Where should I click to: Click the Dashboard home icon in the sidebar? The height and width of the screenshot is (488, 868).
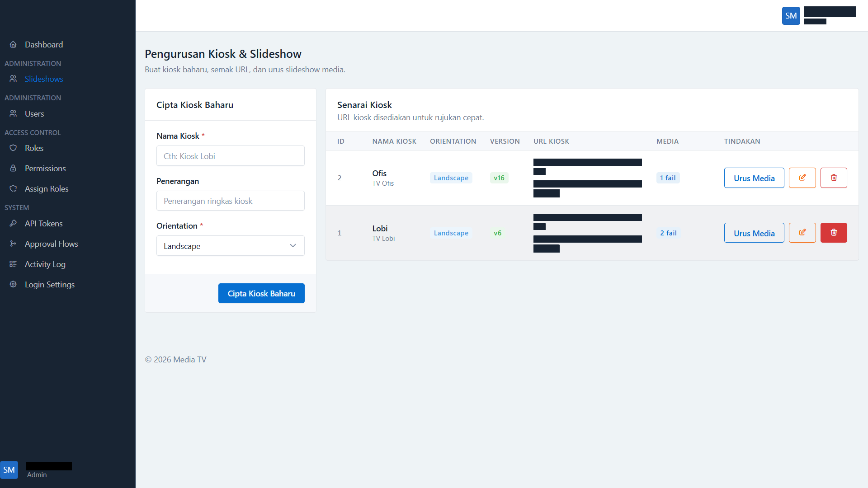click(x=13, y=44)
